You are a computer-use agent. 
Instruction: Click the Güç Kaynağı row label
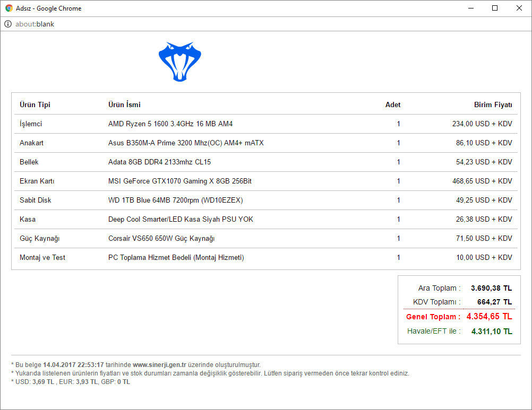coord(40,239)
